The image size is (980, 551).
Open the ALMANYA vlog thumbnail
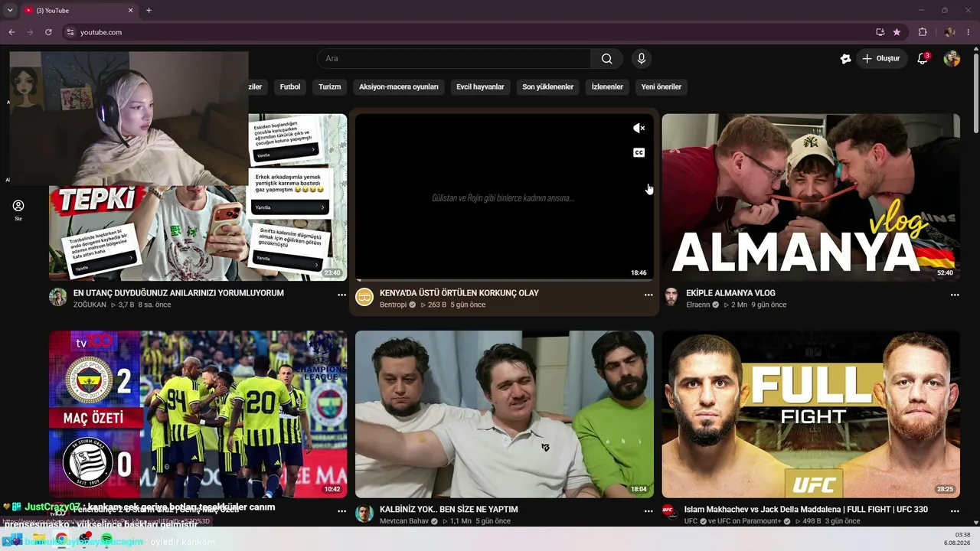[811, 197]
